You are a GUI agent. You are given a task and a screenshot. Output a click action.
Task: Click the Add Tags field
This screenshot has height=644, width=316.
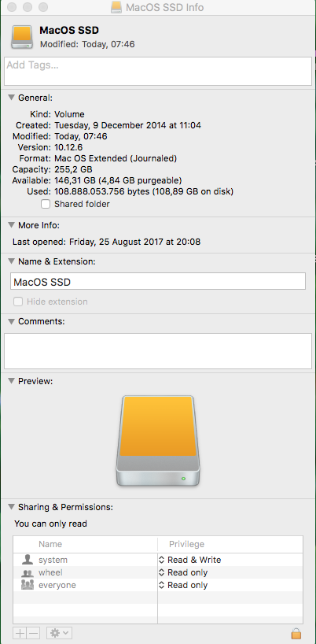[x=158, y=71]
